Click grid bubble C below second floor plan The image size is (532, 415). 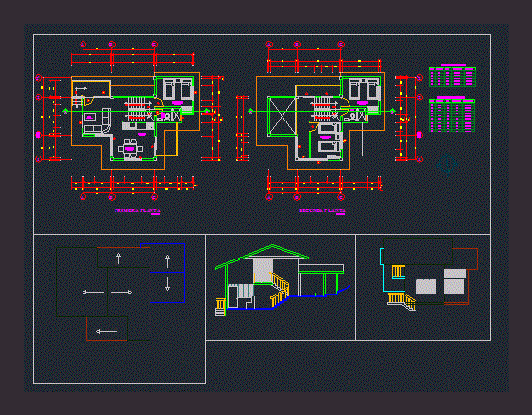coord(341,197)
